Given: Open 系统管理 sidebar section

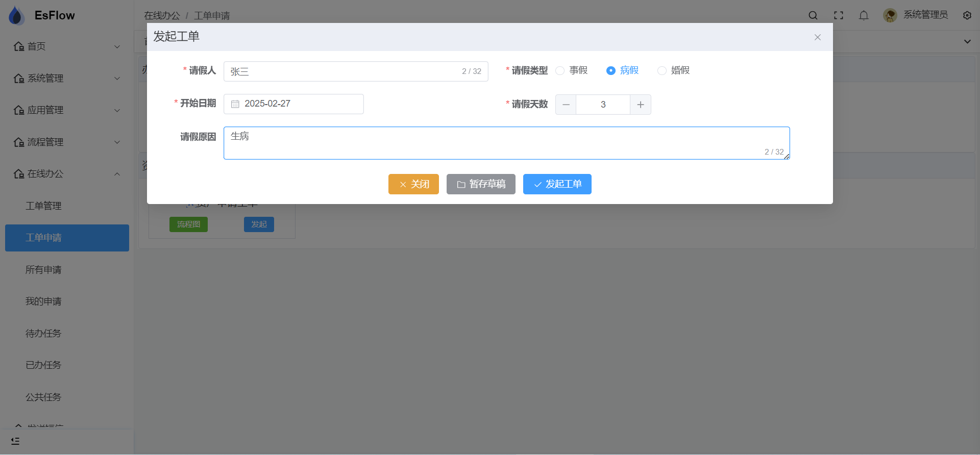Looking at the screenshot, I should coord(67,78).
